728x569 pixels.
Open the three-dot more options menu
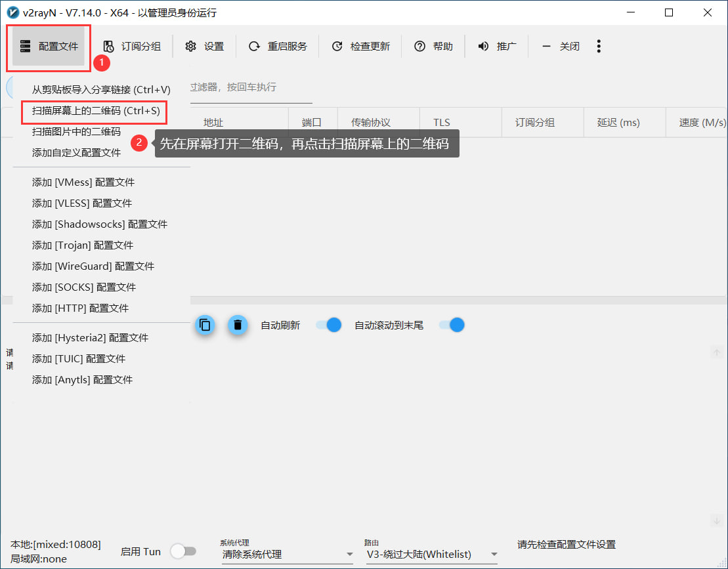(598, 46)
